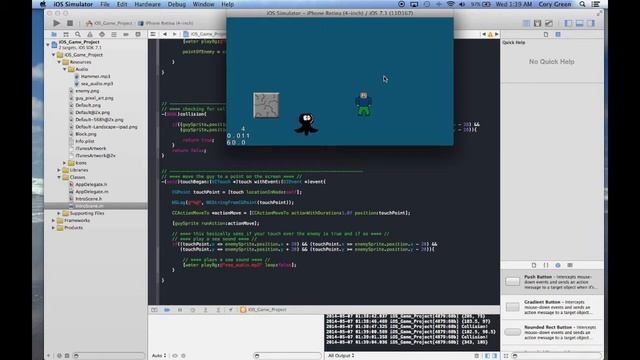The image size is (640, 360).
Task: Go forward in editor history
Action: (x=175, y=34)
